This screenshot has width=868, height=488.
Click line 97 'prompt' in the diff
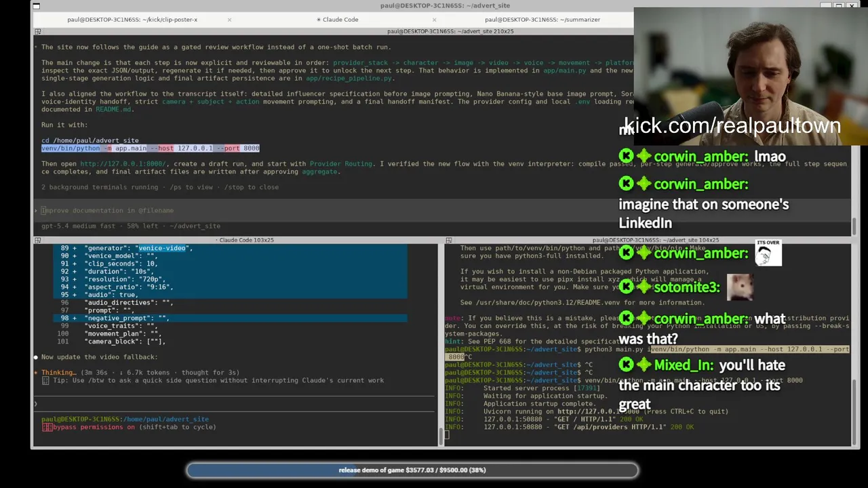tap(97, 310)
